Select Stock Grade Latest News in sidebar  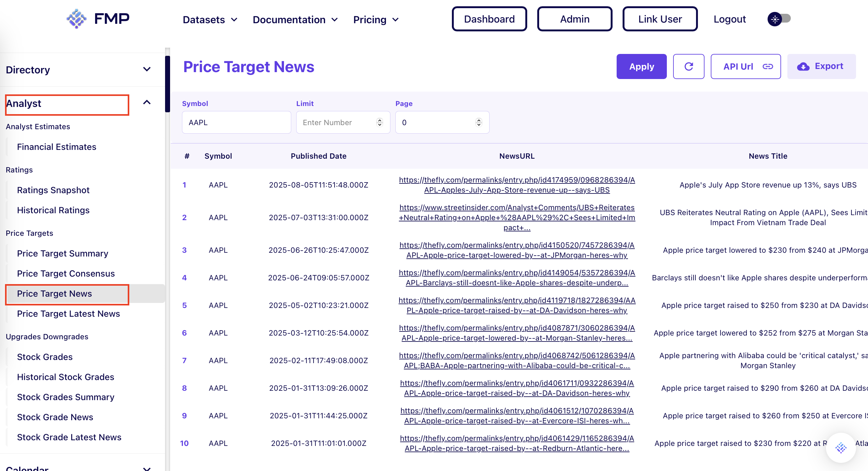[69, 437]
